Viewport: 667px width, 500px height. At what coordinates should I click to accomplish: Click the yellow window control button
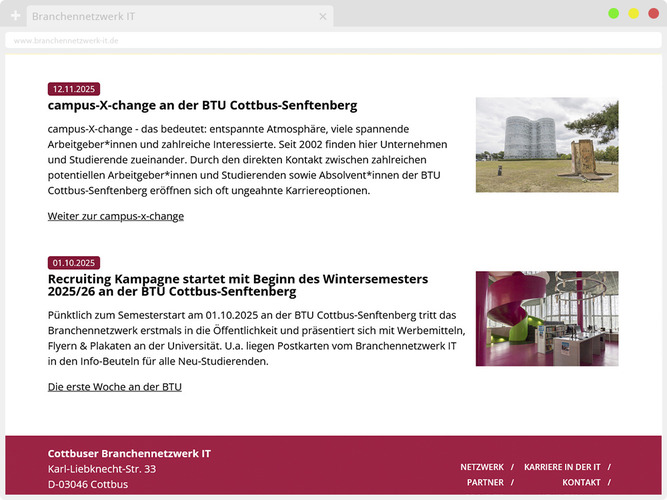(x=633, y=13)
